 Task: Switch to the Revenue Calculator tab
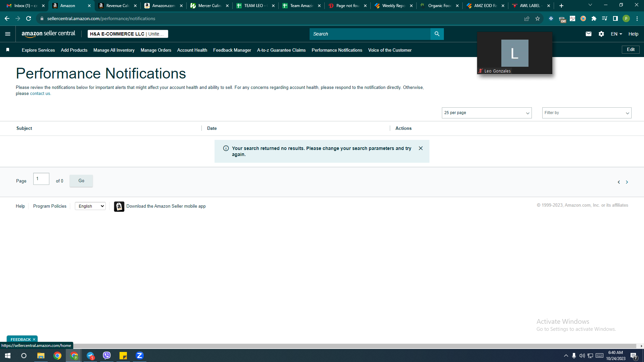[117, 6]
